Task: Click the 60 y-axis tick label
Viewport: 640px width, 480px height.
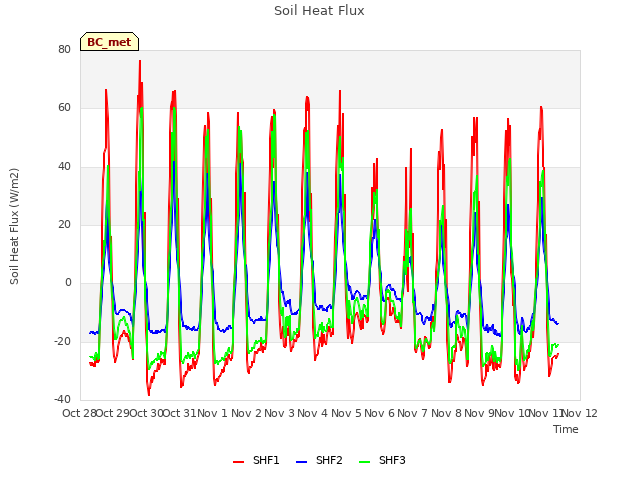Action: (x=64, y=108)
